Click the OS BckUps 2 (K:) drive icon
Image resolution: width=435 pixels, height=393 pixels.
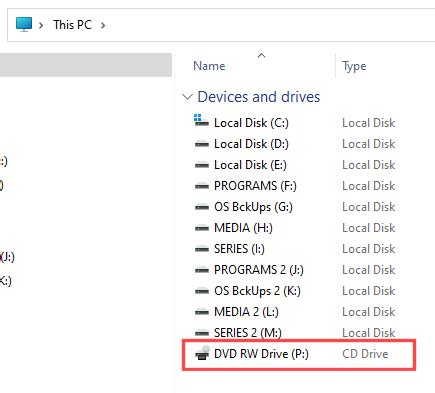pyautogui.click(x=202, y=291)
